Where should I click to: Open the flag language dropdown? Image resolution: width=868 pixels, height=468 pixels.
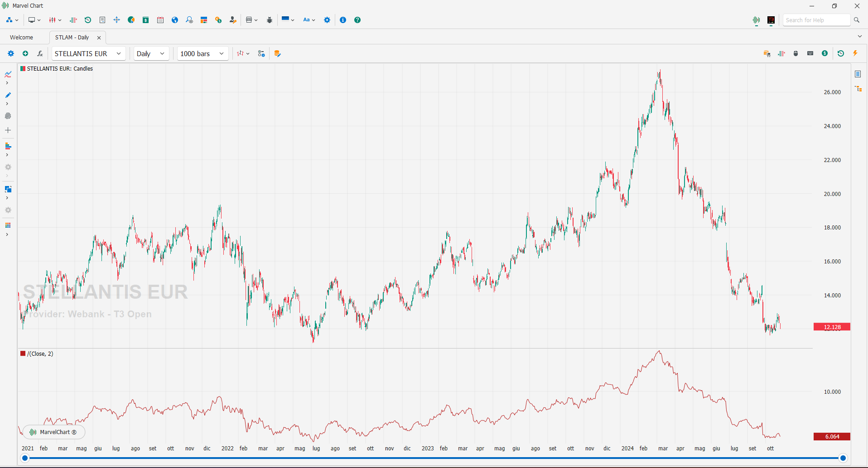coord(288,20)
